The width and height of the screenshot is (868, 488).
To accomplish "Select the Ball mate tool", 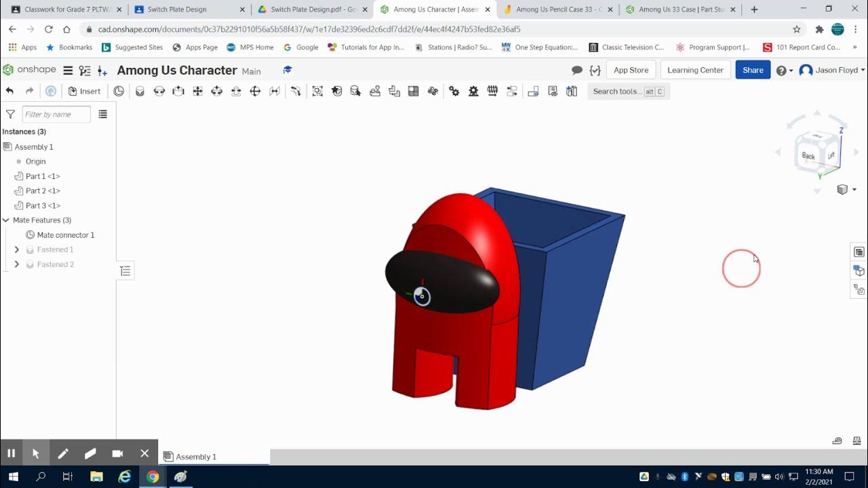I will (x=255, y=91).
